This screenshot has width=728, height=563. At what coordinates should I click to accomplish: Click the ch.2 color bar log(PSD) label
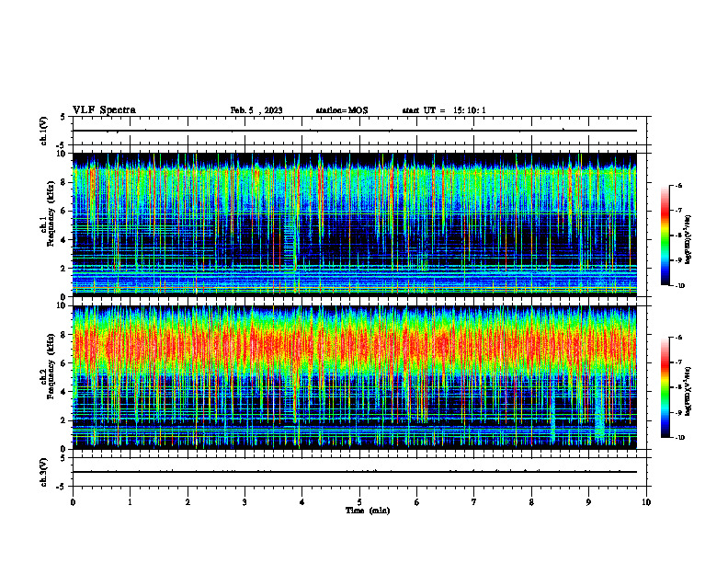[688, 391]
